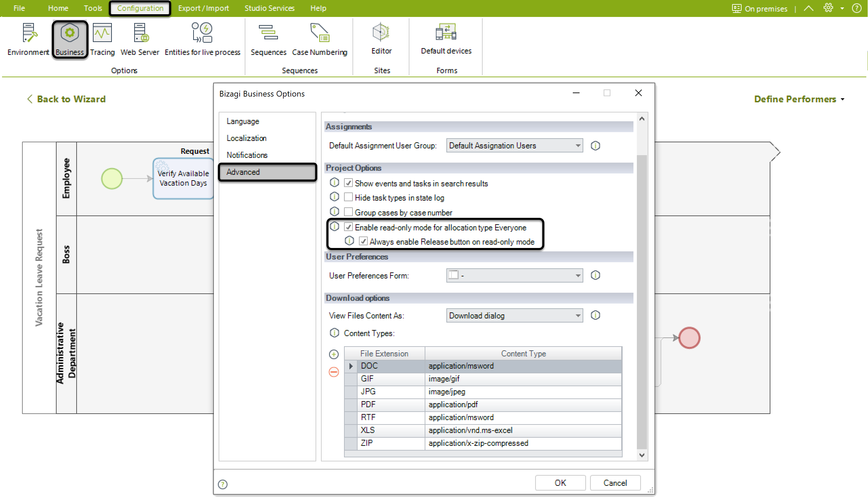Click info icon beside Default Assignment User Group
Viewport: 868px width, 497px height.
(x=595, y=146)
